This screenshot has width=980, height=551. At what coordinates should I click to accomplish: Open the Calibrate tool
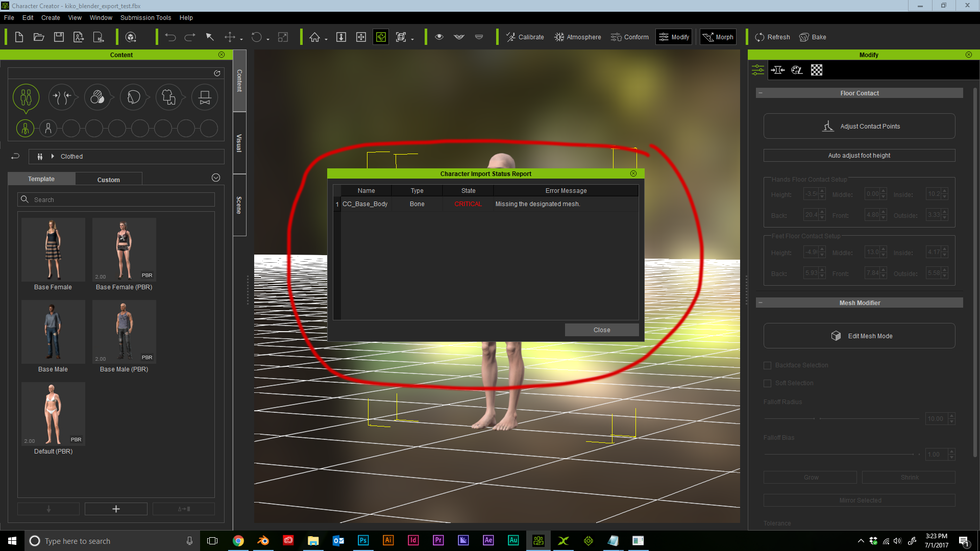525,37
